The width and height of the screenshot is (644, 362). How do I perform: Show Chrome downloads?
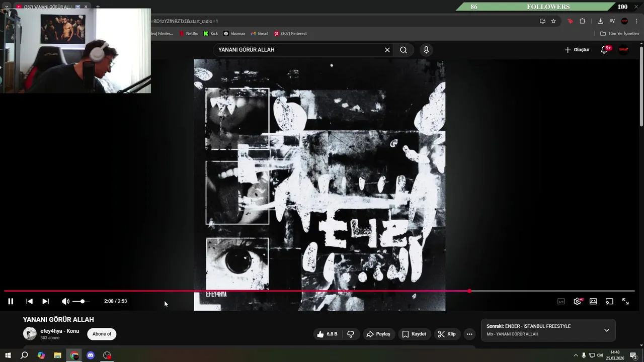point(600,21)
